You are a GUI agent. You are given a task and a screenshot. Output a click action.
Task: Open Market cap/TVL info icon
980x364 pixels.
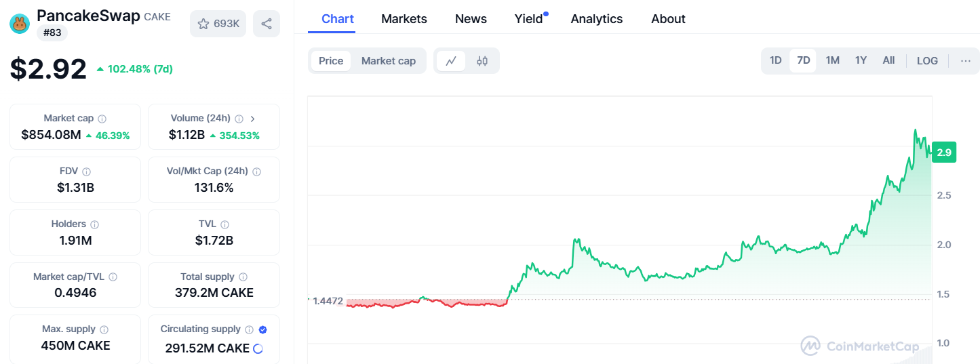[x=113, y=277]
